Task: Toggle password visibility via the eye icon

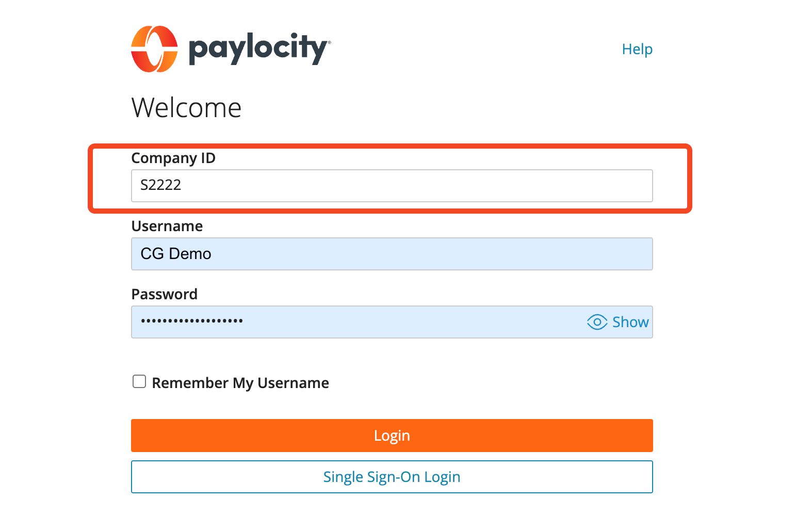Action: tap(597, 322)
